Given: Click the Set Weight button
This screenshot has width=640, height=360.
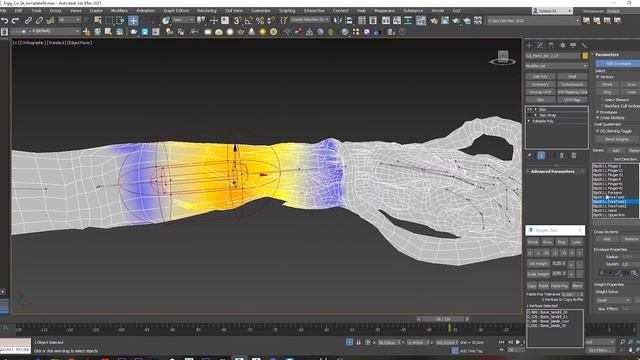Looking at the screenshot, I should (538, 264).
